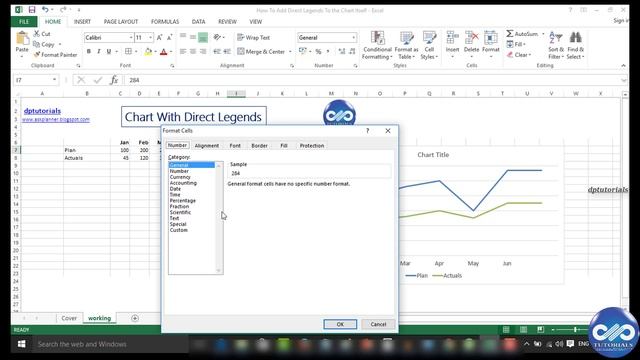Switch to the INSERT ribbon tab

[82, 22]
